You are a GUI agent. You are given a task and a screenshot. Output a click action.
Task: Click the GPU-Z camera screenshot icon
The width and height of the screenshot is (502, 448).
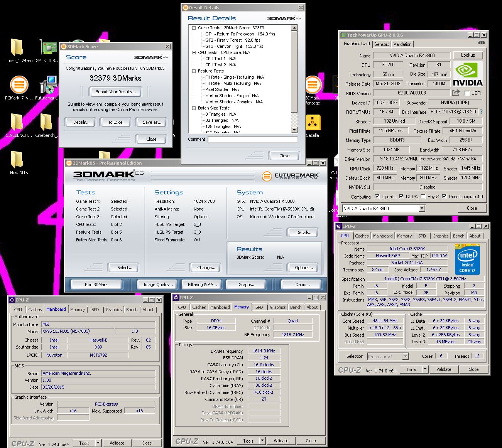[x=482, y=43]
